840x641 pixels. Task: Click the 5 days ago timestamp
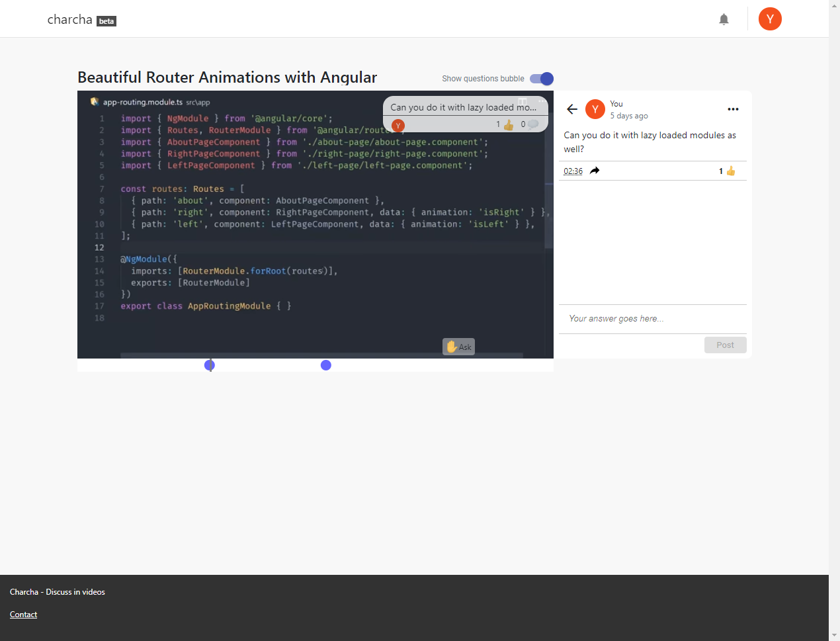[629, 116]
